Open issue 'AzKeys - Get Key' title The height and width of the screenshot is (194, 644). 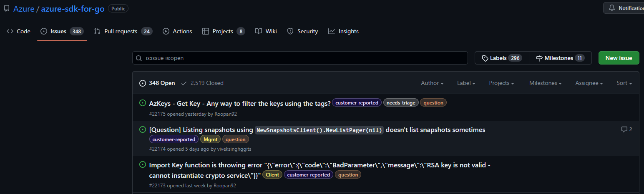pos(240,103)
